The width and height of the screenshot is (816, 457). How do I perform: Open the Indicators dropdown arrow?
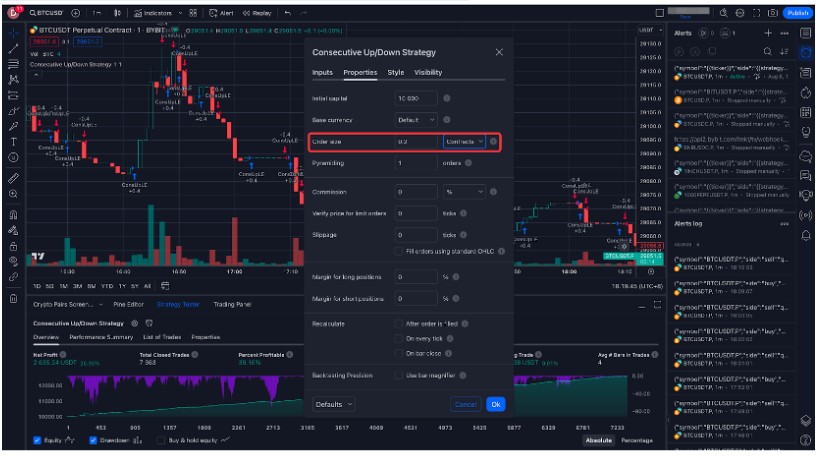[180, 13]
